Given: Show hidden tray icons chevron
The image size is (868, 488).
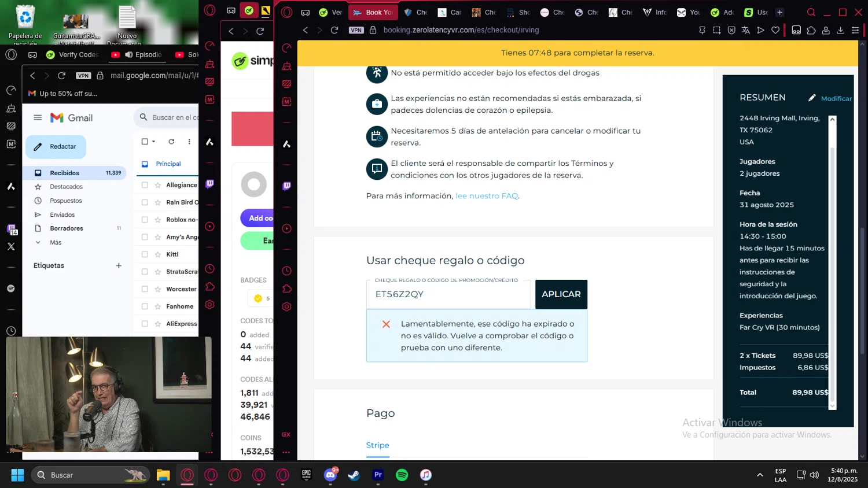Looking at the screenshot, I should (760, 475).
